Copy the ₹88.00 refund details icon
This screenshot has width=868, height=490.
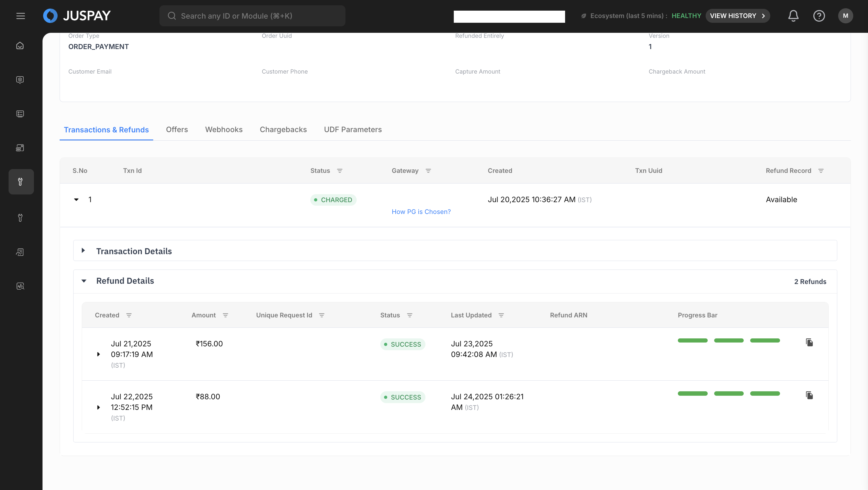coord(809,395)
